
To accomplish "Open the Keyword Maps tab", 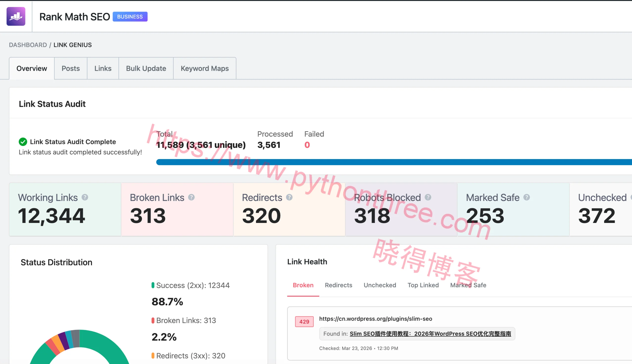I will point(205,68).
